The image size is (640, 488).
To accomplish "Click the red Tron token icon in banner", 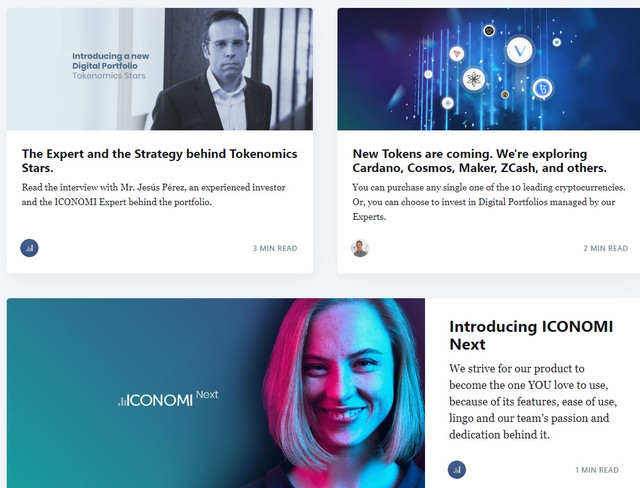I will pos(457,54).
